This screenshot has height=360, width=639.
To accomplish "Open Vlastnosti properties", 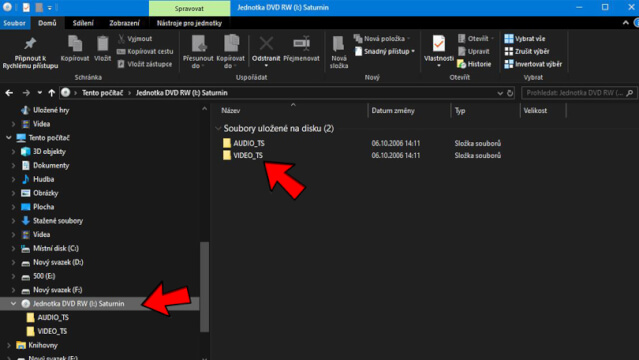I will point(438,51).
